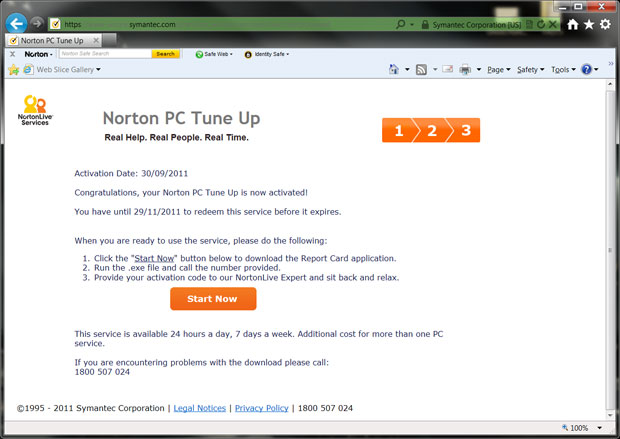The image size is (620, 439).
Task: Click the underlined Start Now text link
Action: 154,258
